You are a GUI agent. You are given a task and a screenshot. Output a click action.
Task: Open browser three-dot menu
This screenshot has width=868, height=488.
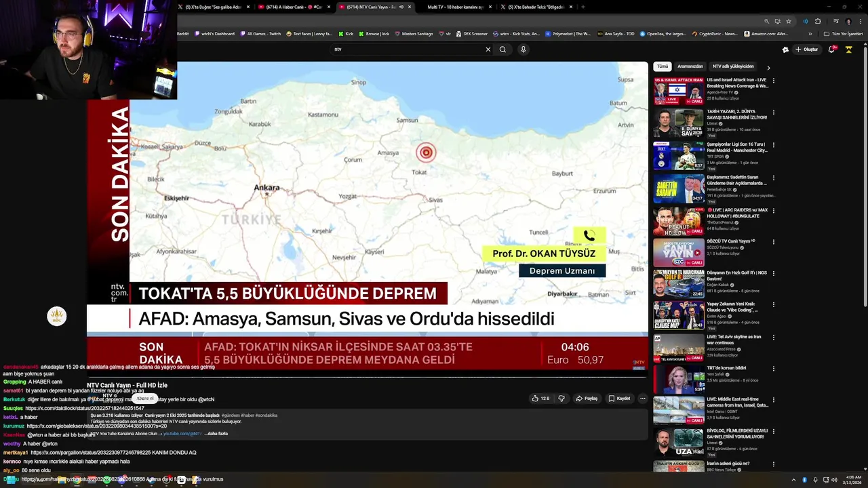click(861, 21)
